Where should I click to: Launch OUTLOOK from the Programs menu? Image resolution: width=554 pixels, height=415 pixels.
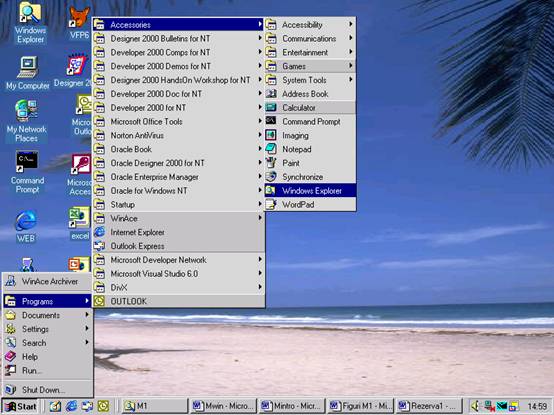[178, 301]
